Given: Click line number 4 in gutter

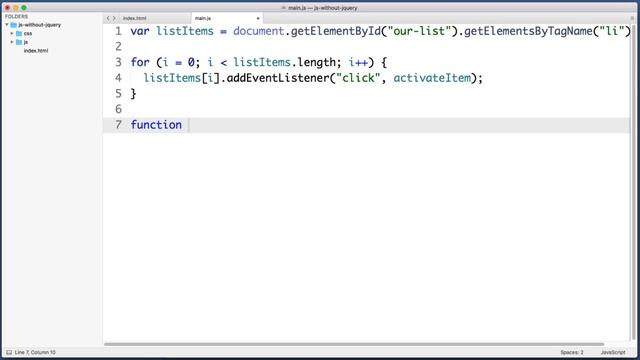Looking at the screenshot, I should (x=118, y=78).
